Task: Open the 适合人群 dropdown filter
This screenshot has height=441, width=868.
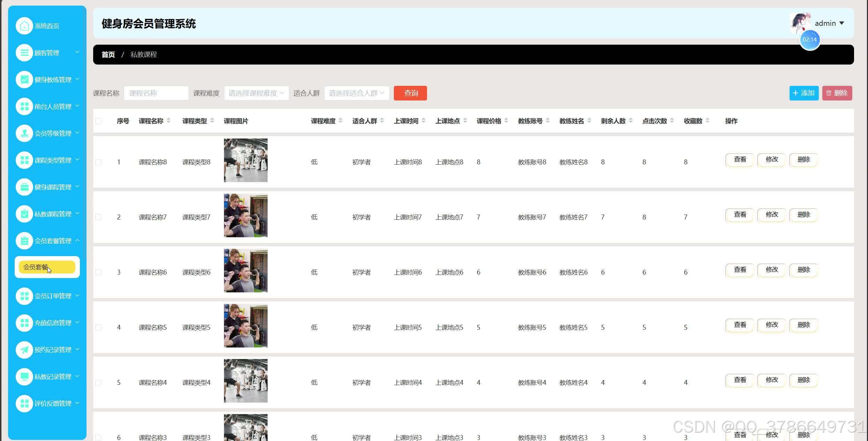Action: point(356,93)
